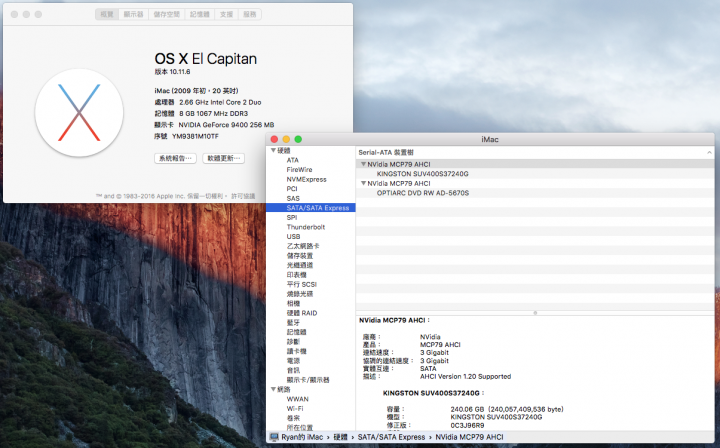Select 印表機 in the sidebar
Screen dimensions: 720x448
pos(297,275)
